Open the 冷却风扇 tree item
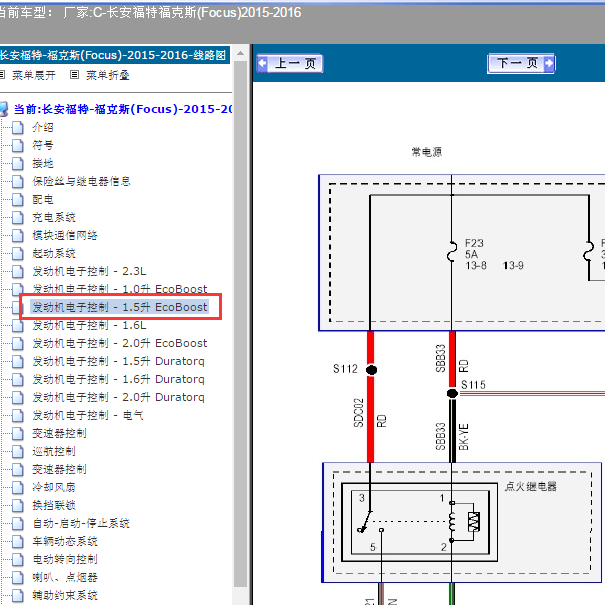 [x=54, y=487]
